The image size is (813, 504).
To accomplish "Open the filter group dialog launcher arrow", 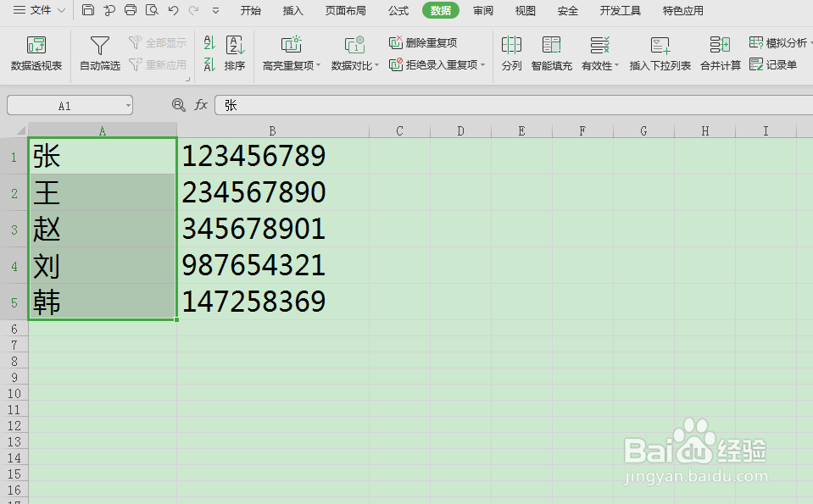I will point(187,80).
